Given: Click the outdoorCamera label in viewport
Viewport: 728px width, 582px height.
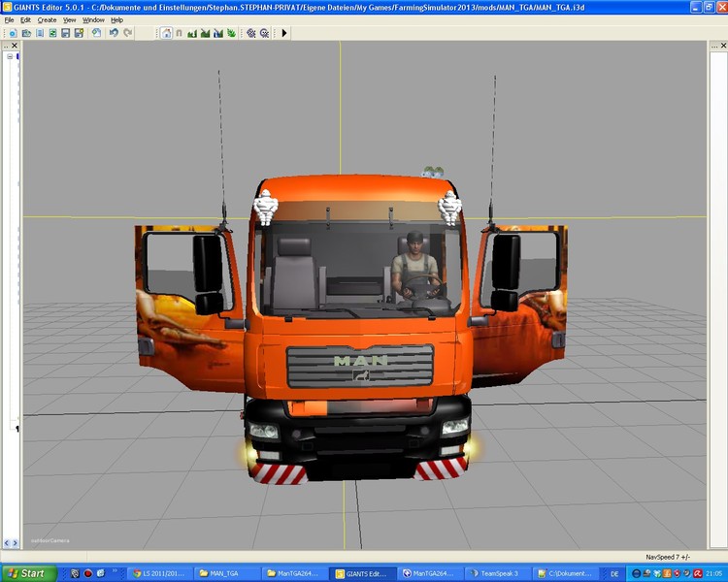Looking at the screenshot, I should (x=50, y=540).
